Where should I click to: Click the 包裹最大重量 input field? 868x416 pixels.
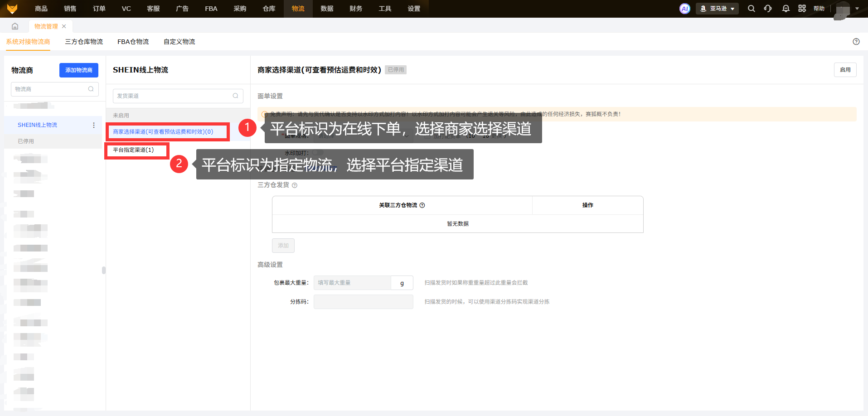(x=352, y=283)
